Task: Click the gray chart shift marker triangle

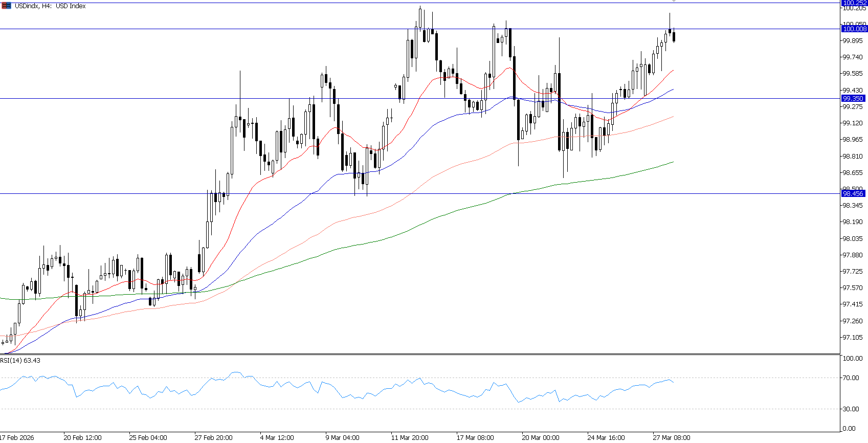Action: (x=674, y=2)
